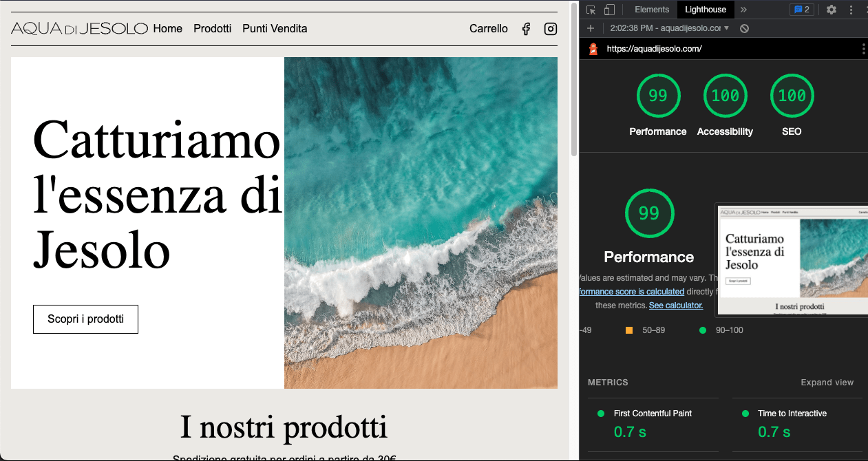Screen dimensions: 868x461
Task: Select the Lighthouse tab
Action: coord(706,10)
